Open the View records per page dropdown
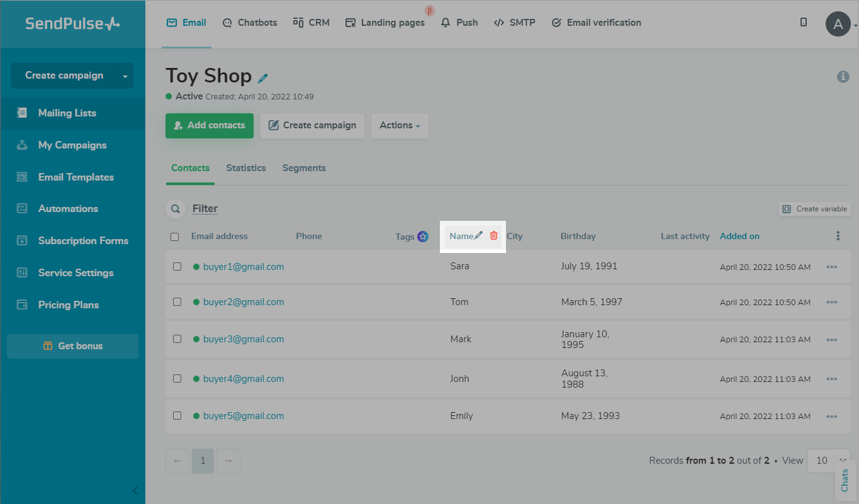This screenshot has height=504, width=859. pos(828,461)
